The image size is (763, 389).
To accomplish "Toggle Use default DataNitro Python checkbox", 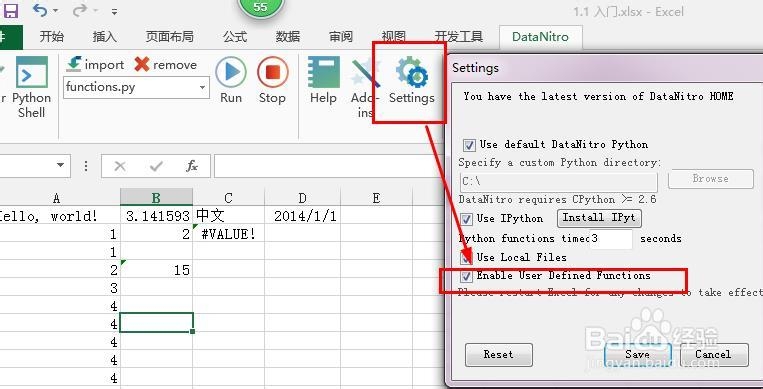I will (469, 145).
